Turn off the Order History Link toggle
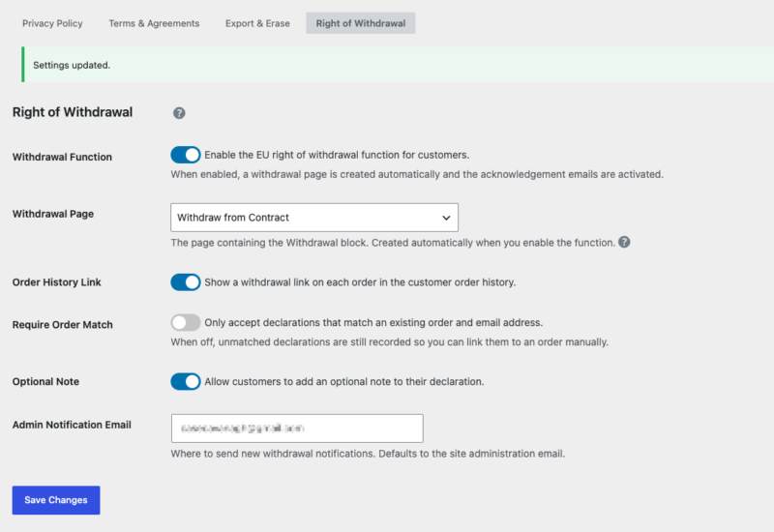 pos(186,282)
